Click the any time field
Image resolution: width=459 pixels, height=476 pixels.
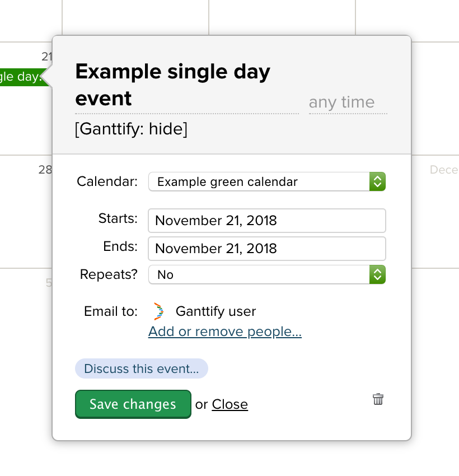click(341, 102)
